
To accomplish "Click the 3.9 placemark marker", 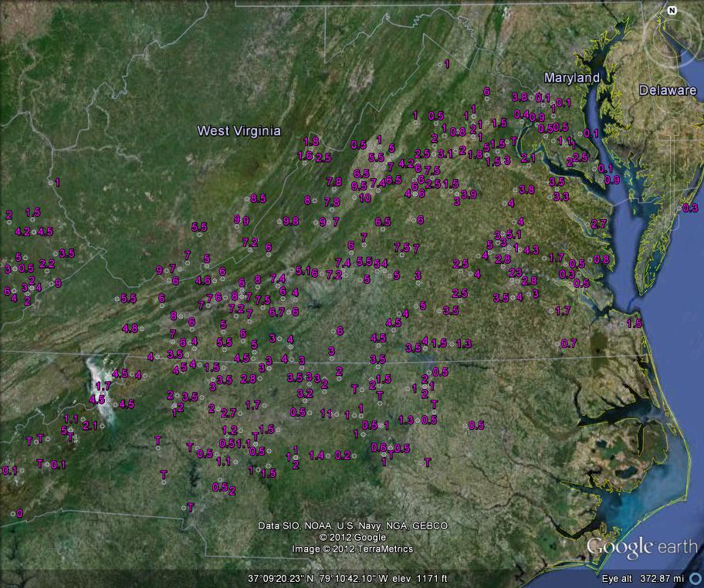I will point(468,194).
